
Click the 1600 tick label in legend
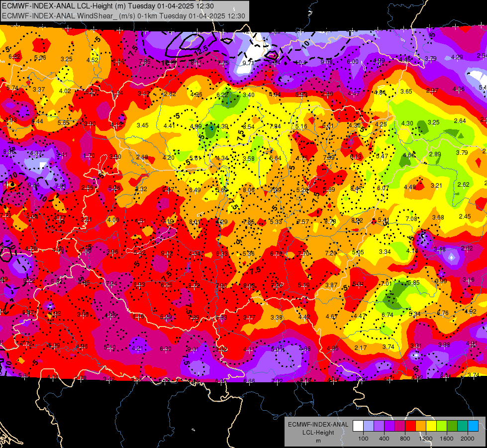(447, 439)
